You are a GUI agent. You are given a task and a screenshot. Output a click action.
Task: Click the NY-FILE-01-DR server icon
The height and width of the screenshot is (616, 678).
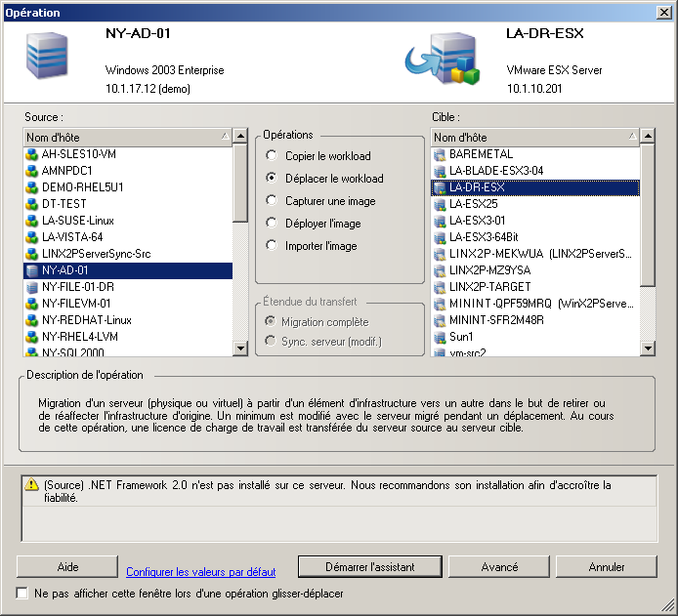pos(31,287)
